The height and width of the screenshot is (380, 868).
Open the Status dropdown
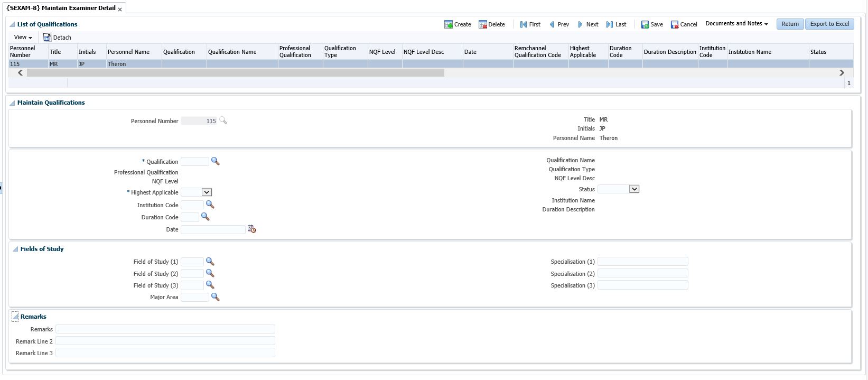click(634, 189)
